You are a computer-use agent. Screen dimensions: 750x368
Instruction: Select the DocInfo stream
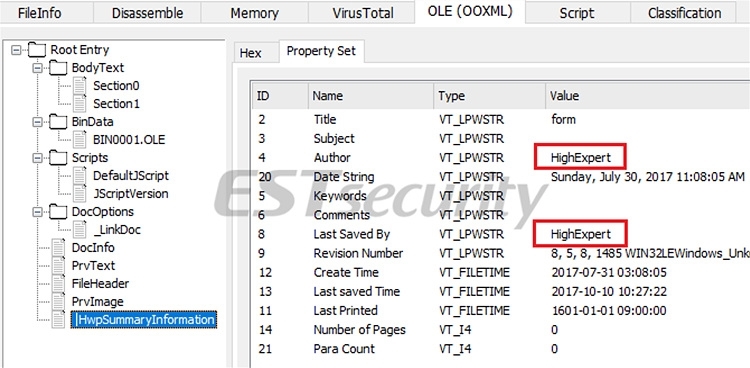coord(93,248)
